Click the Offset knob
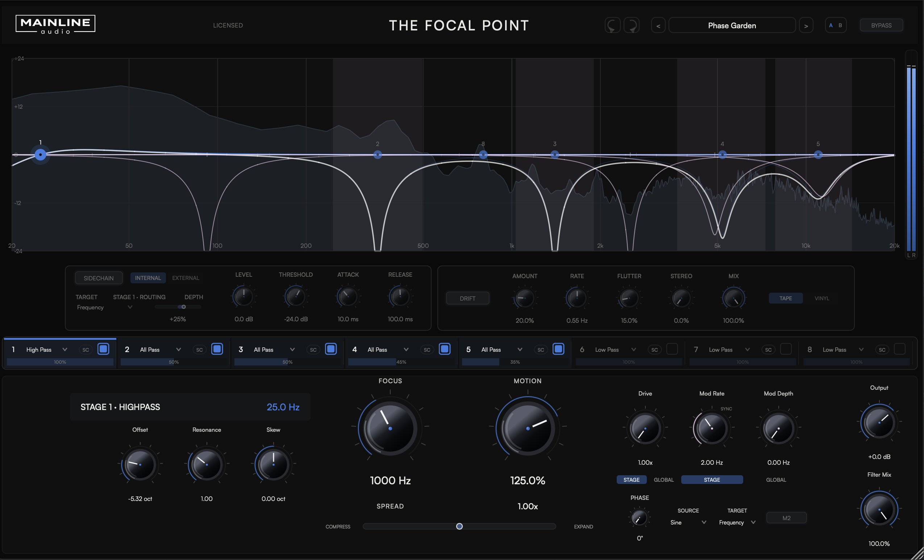 140,464
